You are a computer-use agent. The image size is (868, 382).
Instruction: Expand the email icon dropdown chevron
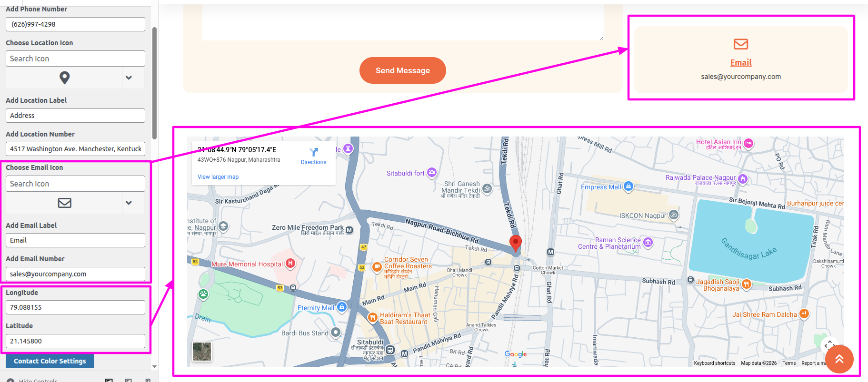129,203
